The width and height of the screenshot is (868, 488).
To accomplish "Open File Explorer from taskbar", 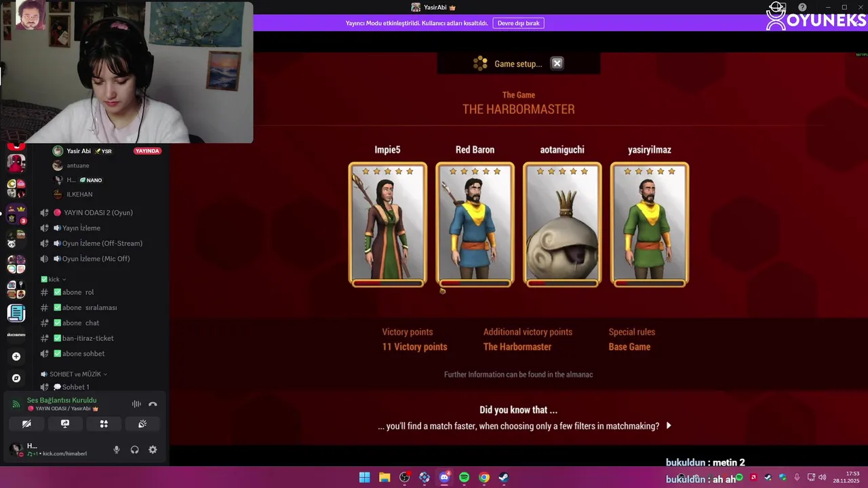I will click(x=384, y=477).
